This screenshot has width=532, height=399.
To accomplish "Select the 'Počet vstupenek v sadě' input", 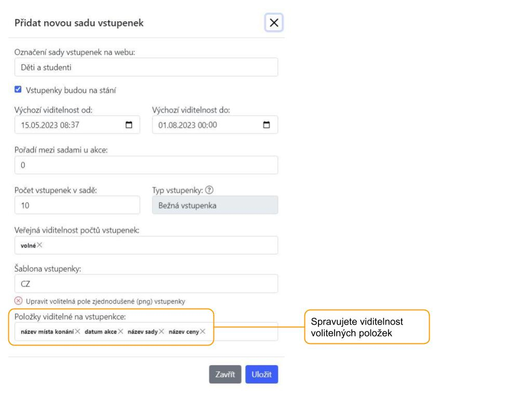I will pyautogui.click(x=77, y=205).
